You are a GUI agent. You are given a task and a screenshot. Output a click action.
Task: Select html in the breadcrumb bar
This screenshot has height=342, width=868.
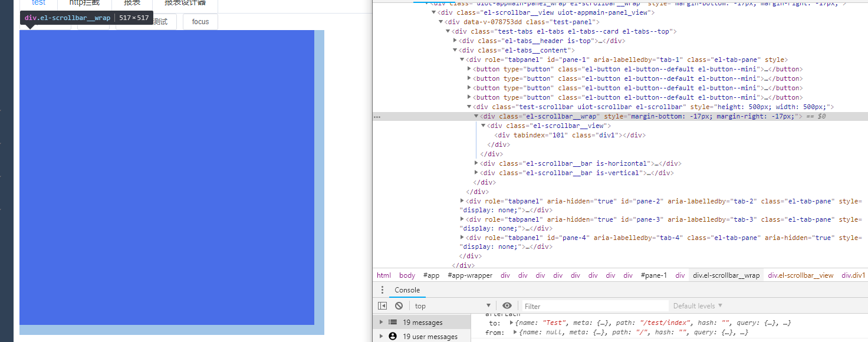tap(384, 275)
